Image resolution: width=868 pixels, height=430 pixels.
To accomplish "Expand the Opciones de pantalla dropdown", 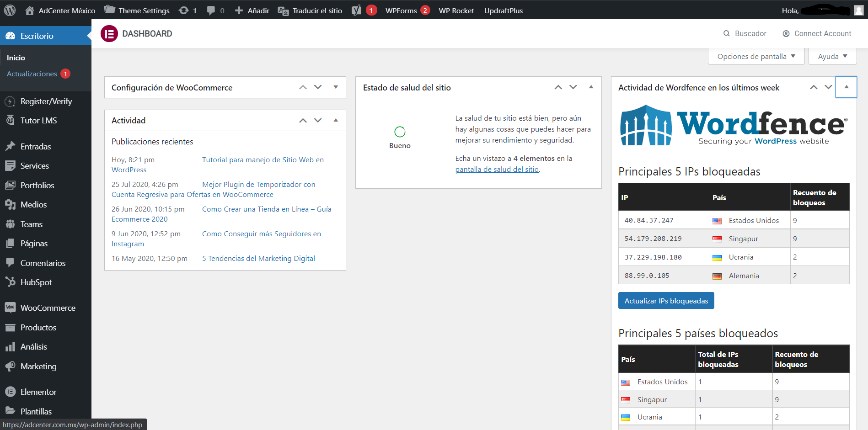I will (756, 56).
